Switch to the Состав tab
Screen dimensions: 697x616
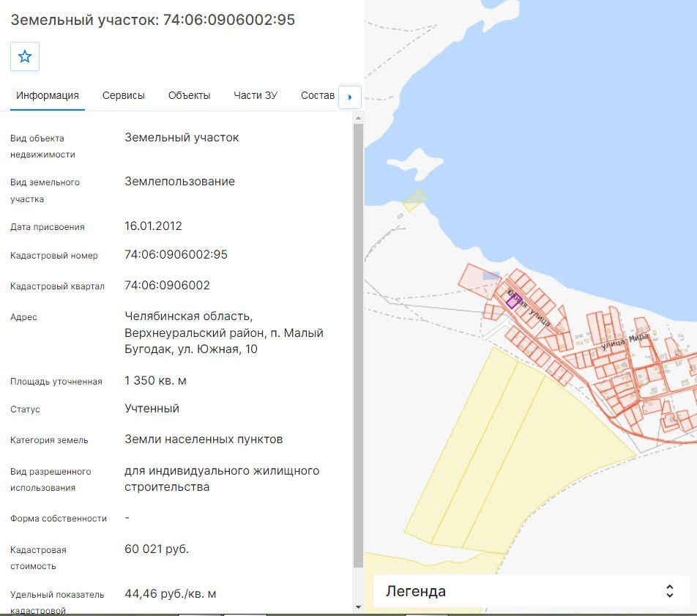318,96
